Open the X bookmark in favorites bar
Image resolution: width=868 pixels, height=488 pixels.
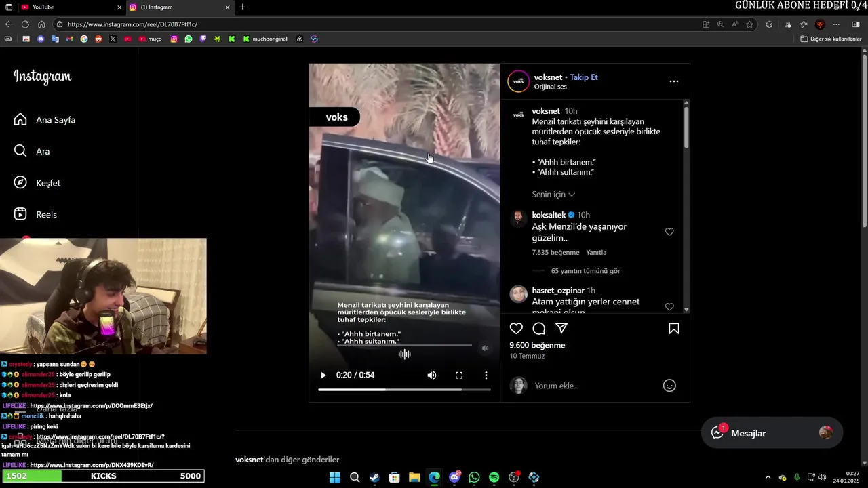113,39
